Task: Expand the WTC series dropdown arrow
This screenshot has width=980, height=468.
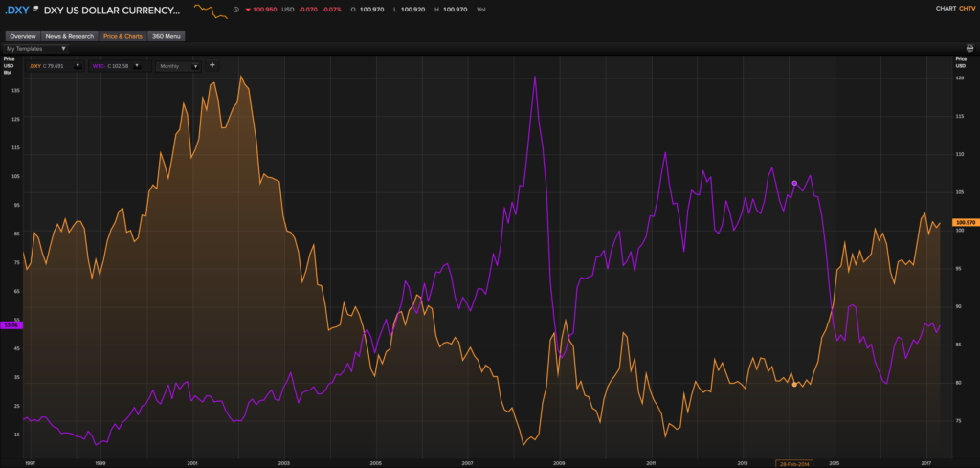Action: click(x=138, y=66)
